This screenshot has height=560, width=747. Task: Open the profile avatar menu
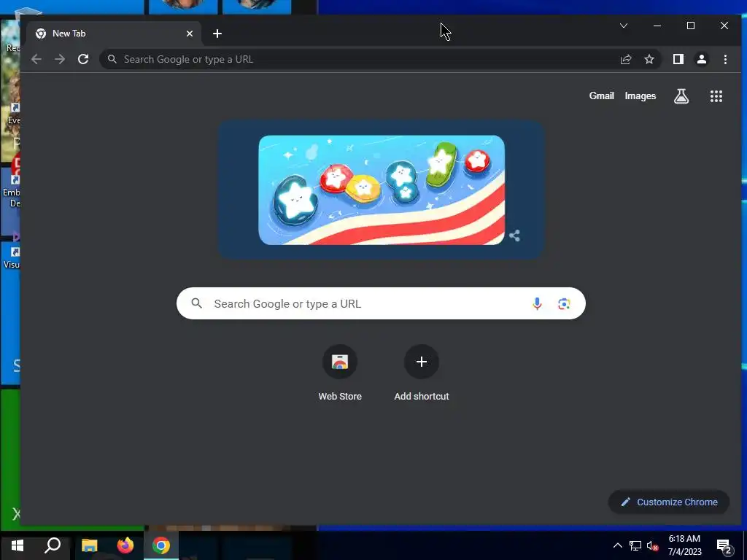[702, 60]
